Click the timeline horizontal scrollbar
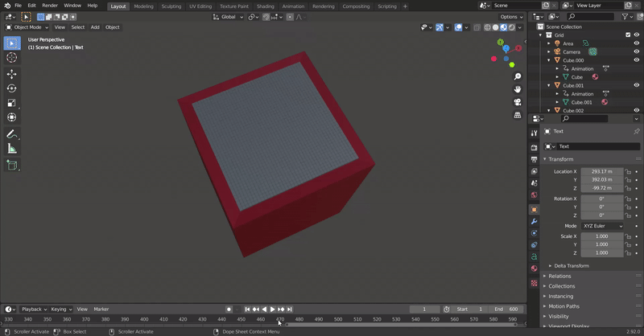The image size is (644, 336). (401, 325)
